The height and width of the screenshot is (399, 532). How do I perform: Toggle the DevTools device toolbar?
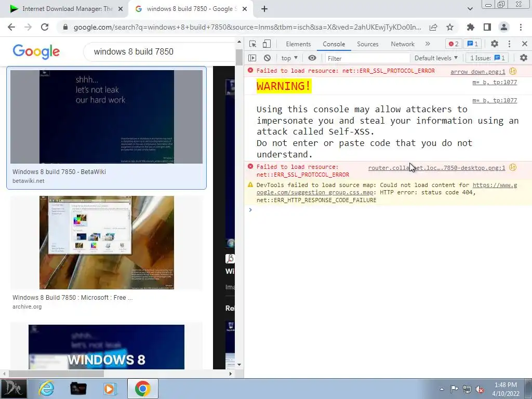(267, 44)
